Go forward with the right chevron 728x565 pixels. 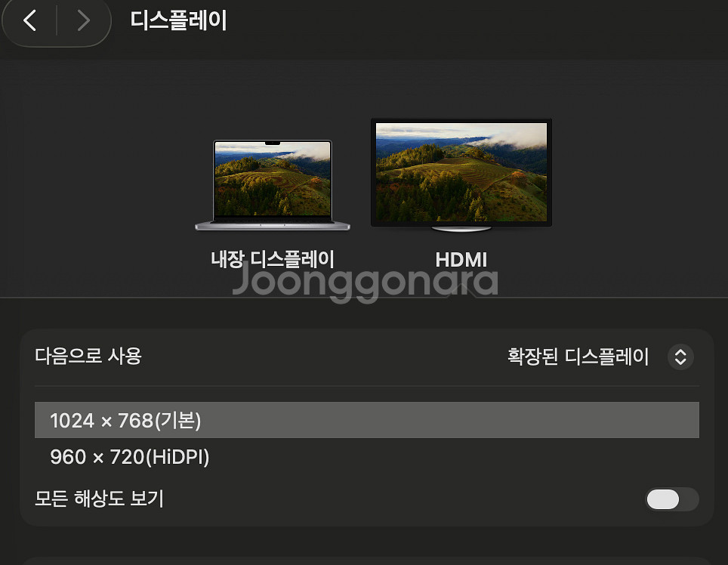point(83,20)
